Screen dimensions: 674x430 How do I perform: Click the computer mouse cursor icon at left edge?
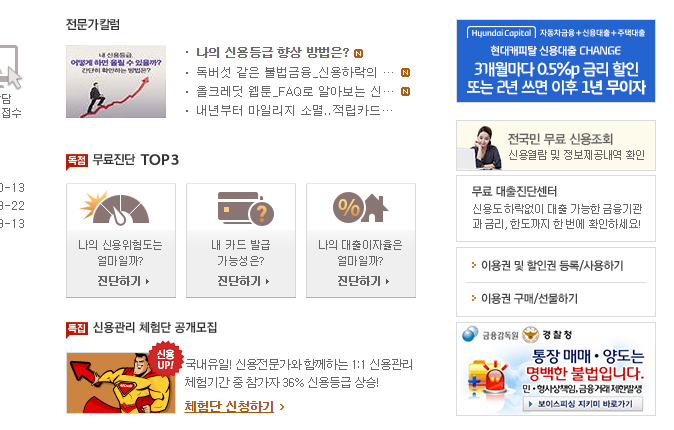click(x=10, y=67)
